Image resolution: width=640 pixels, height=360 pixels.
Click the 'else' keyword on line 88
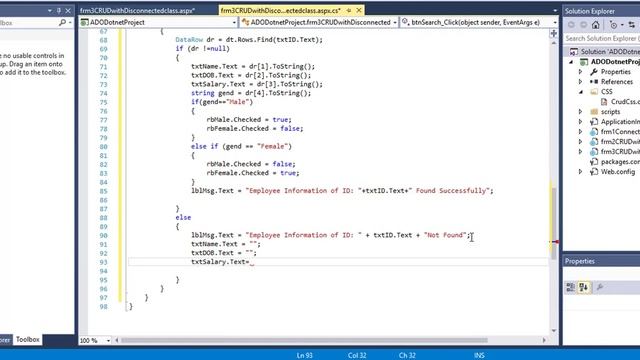pyautogui.click(x=183, y=218)
